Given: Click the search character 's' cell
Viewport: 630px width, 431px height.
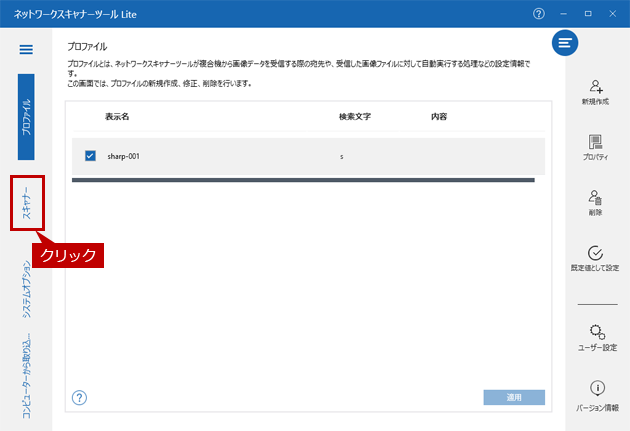Looking at the screenshot, I should click(x=342, y=157).
